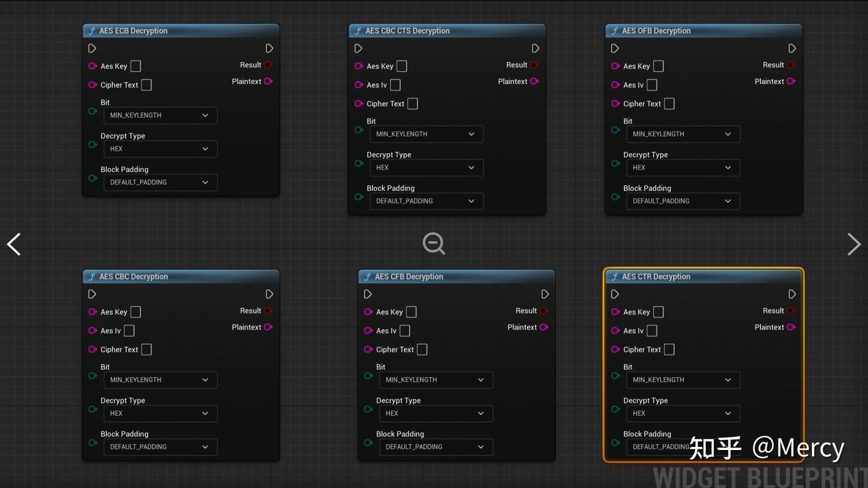Click the exec output pin on AES OFB Decryption
The width and height of the screenshot is (868, 488).
792,48
